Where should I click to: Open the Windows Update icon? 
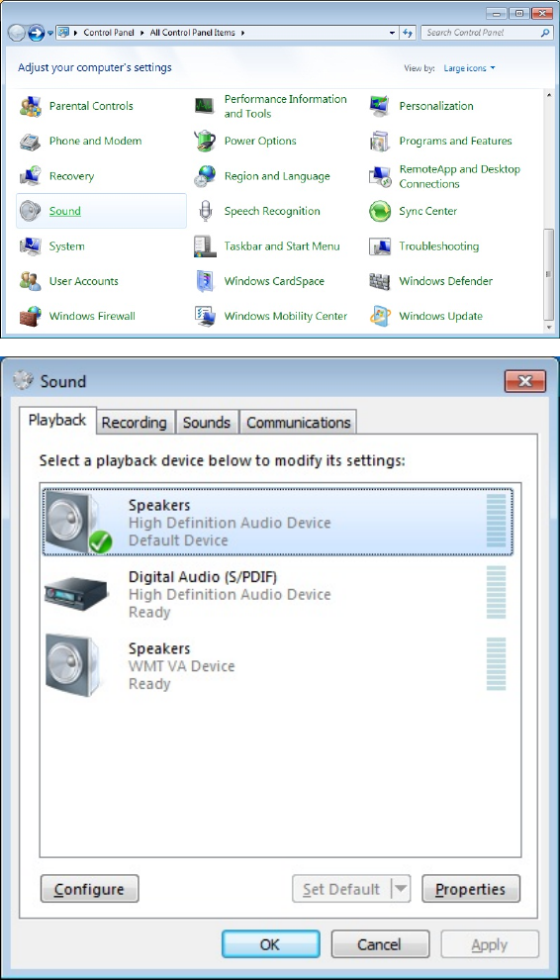tap(380, 316)
